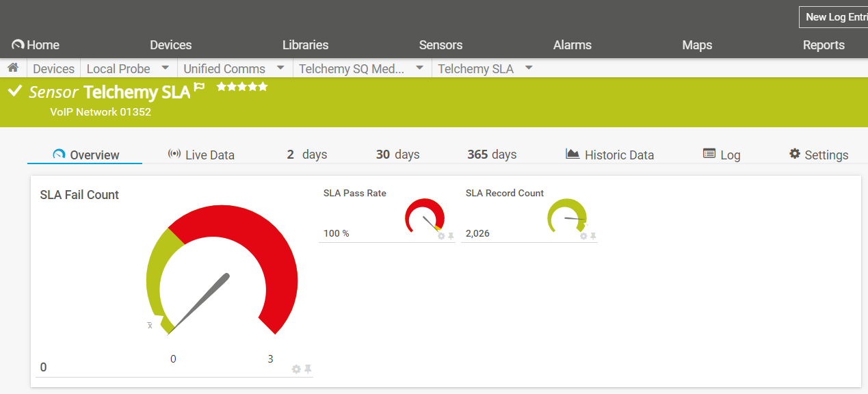The image size is (868, 394).
Task: Switch to the Live Data tab
Action: click(201, 155)
